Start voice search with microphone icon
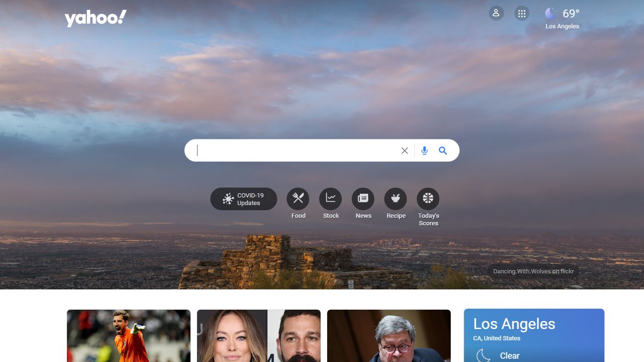The image size is (644, 362). [x=424, y=150]
